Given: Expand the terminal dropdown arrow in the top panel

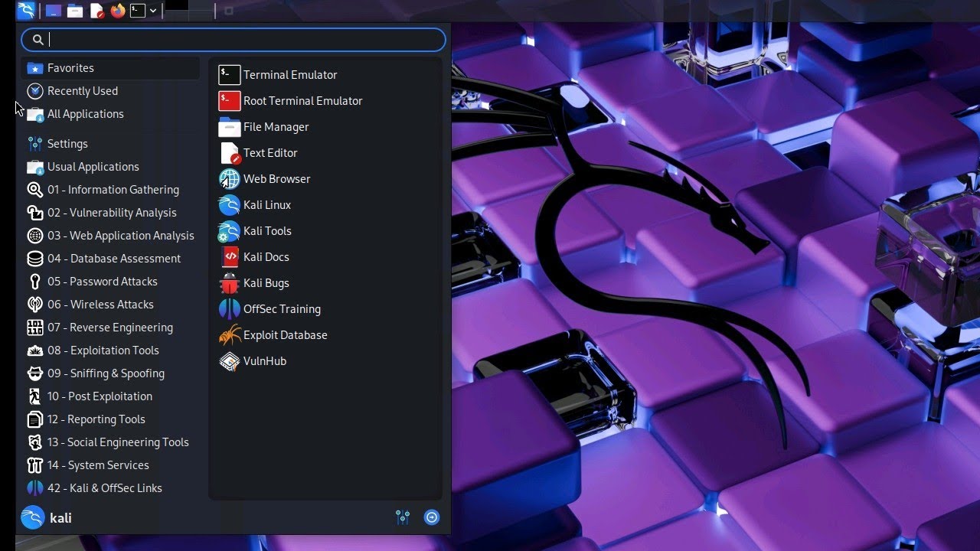Looking at the screenshot, I should (154, 11).
